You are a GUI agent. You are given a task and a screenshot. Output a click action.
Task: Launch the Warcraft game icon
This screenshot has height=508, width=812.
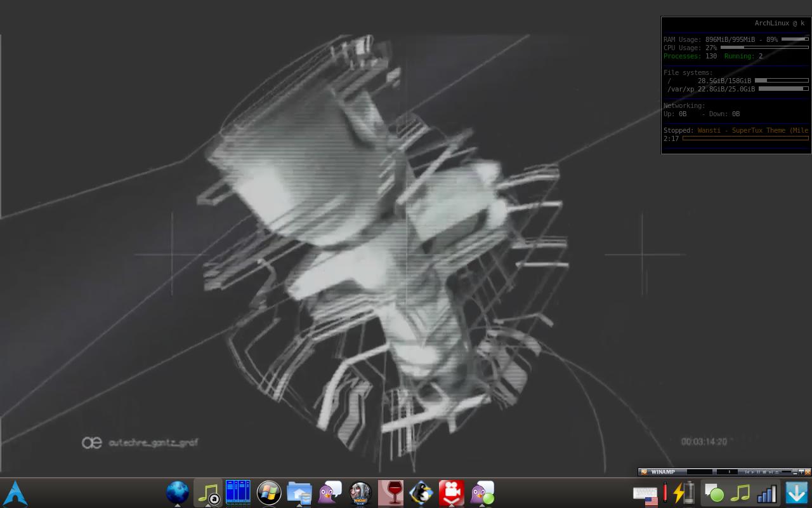360,493
